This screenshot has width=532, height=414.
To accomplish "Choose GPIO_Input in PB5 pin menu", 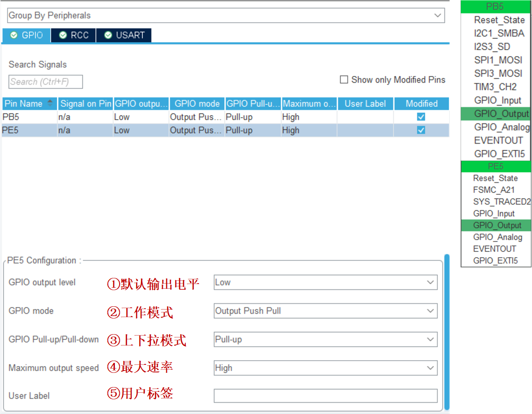I will coord(497,100).
